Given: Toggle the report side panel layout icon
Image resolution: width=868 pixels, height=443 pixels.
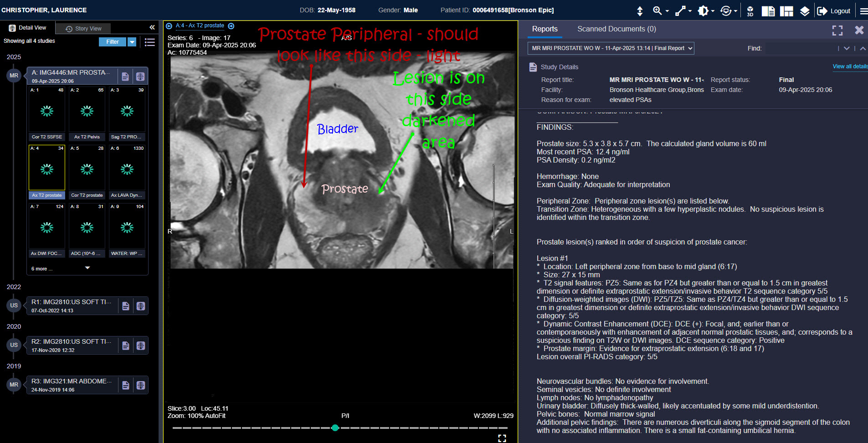Looking at the screenshot, I should [768, 11].
